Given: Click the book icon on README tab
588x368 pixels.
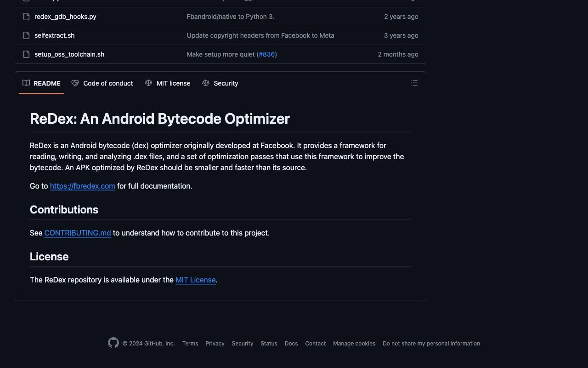Looking at the screenshot, I should tap(26, 83).
